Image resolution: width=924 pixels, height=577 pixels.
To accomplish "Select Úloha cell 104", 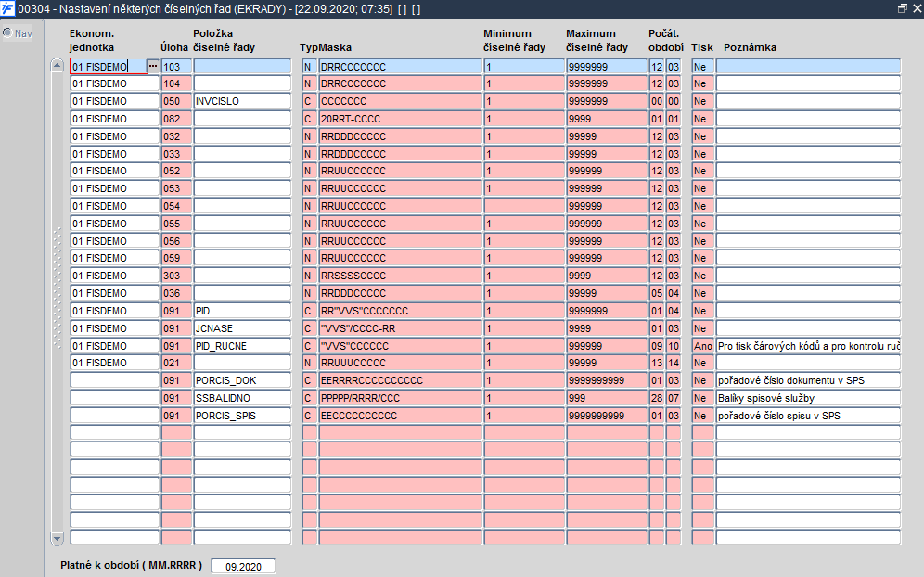I will coord(176,83).
